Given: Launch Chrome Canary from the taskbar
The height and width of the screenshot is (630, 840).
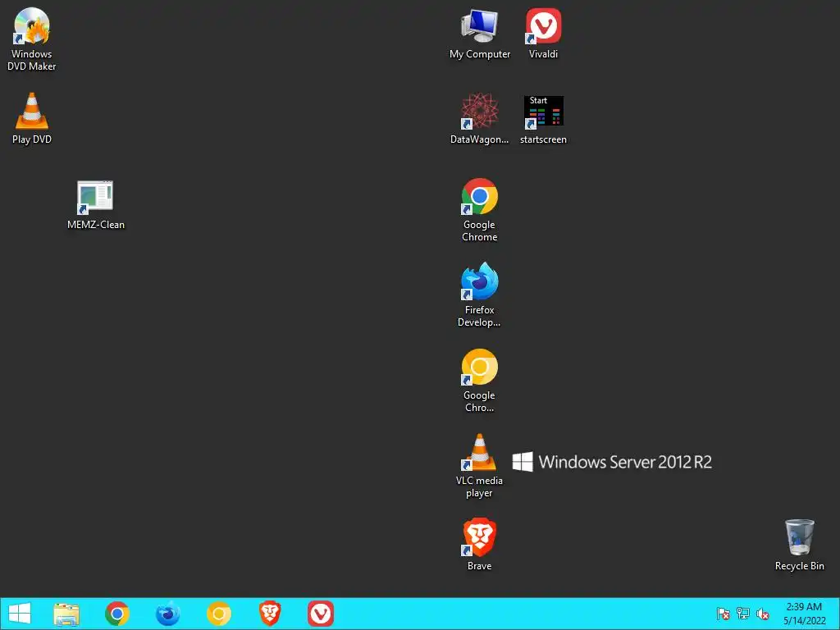Looking at the screenshot, I should 218,614.
